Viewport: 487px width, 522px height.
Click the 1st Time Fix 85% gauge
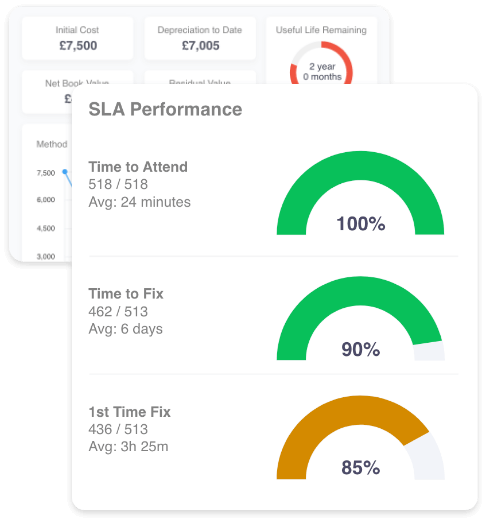[x=360, y=437]
